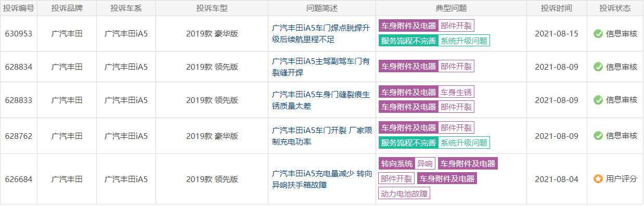Viewport: 644px width, 207px height.
Task: Click green check icon for complaint 628834
Action: [x=598, y=67]
